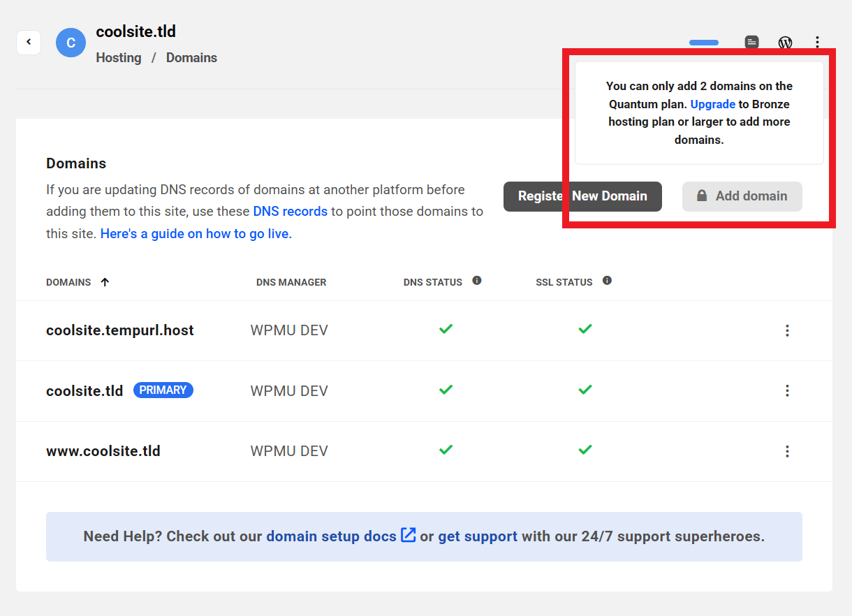Open the options menu for coolsite.tempurl.host
Image resolution: width=852 pixels, height=616 pixels.
[787, 330]
